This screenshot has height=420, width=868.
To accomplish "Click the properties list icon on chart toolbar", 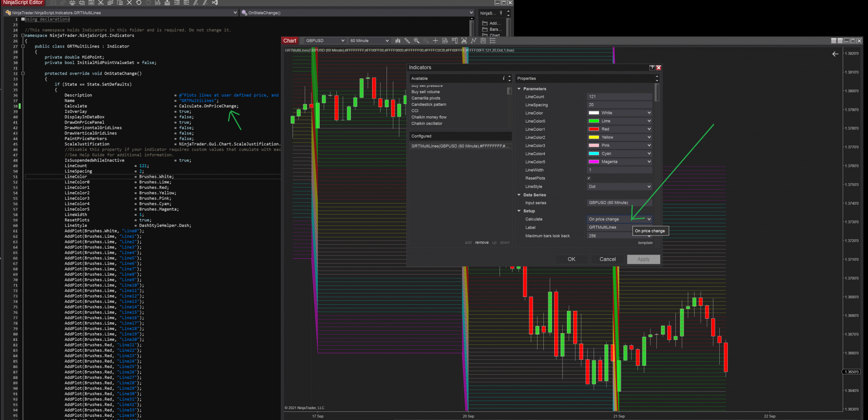I will pyautogui.click(x=493, y=41).
